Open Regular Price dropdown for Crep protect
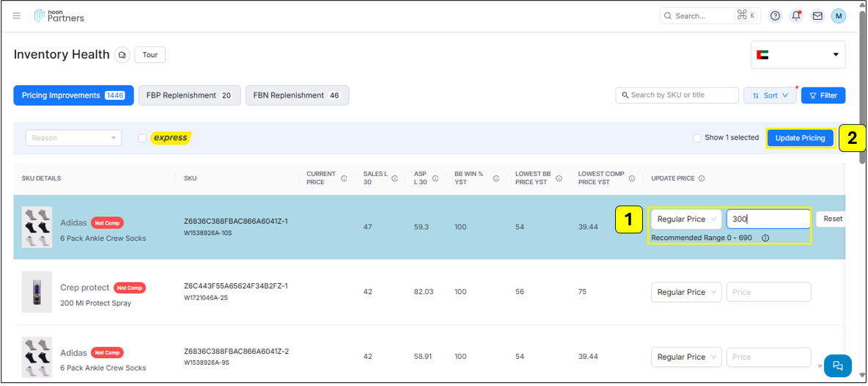The image size is (868, 386). tap(685, 292)
